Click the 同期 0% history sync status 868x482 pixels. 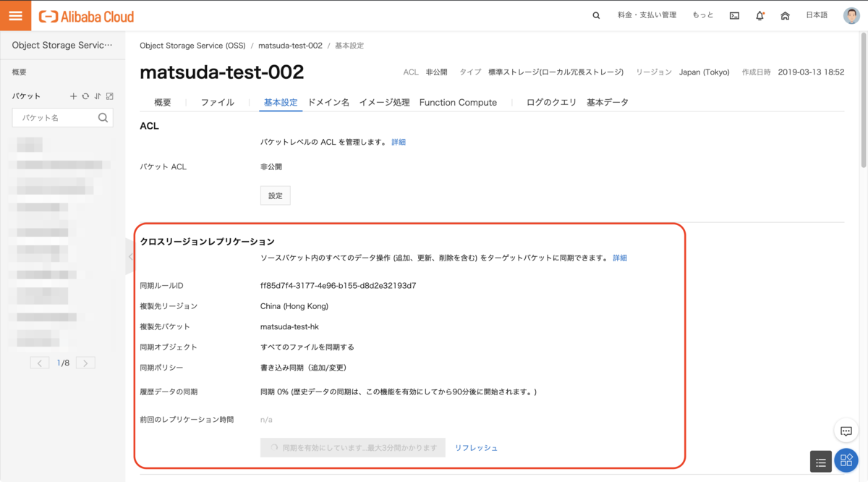(x=399, y=392)
